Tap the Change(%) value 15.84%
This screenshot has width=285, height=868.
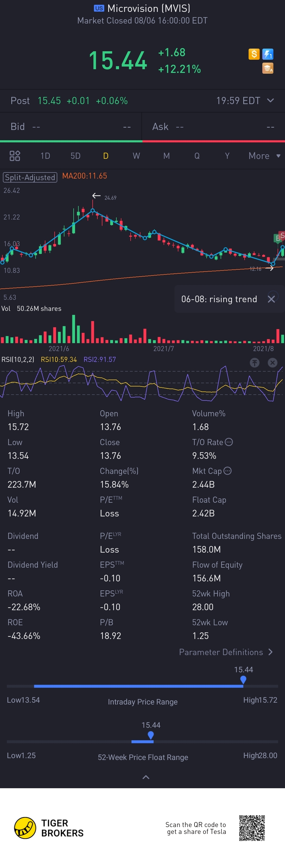pyautogui.click(x=114, y=484)
